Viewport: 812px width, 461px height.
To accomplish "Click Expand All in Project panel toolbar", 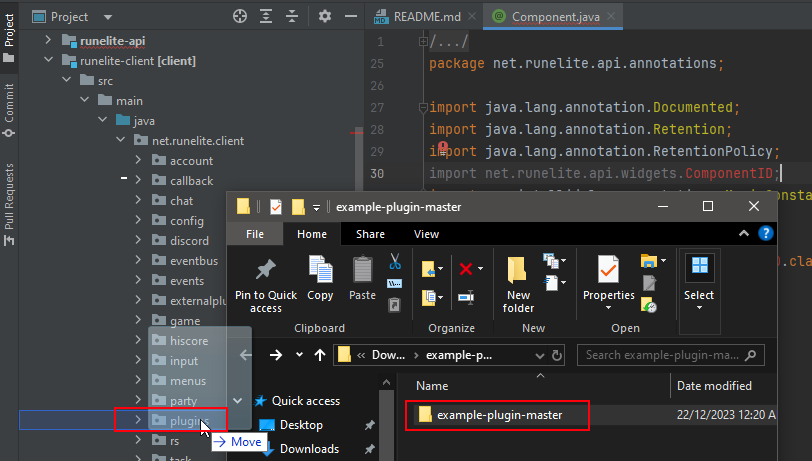I will click(x=266, y=17).
